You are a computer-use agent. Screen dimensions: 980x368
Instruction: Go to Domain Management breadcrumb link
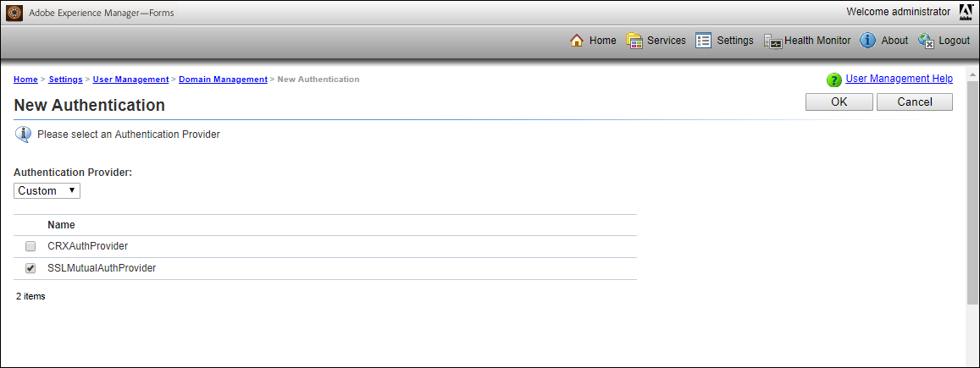tap(223, 80)
